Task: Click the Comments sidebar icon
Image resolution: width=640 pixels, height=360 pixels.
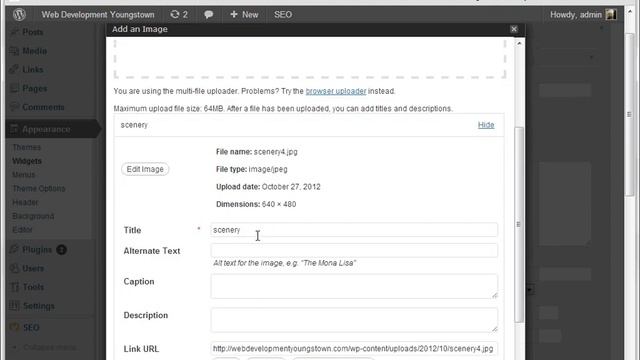Action: [14, 107]
